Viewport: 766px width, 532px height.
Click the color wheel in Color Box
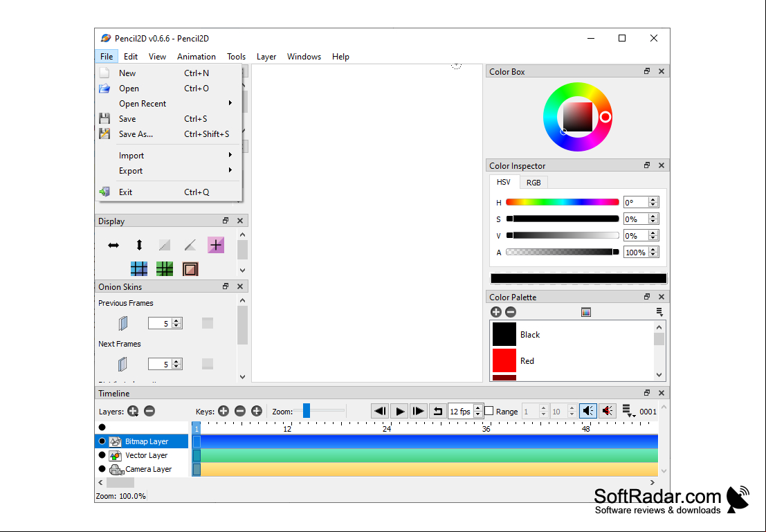577,117
